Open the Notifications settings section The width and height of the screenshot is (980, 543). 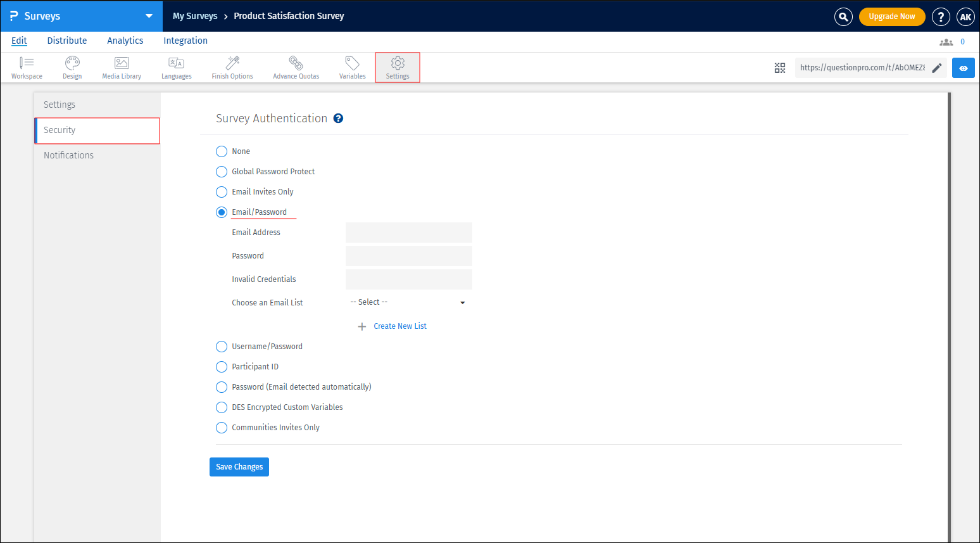click(x=68, y=155)
